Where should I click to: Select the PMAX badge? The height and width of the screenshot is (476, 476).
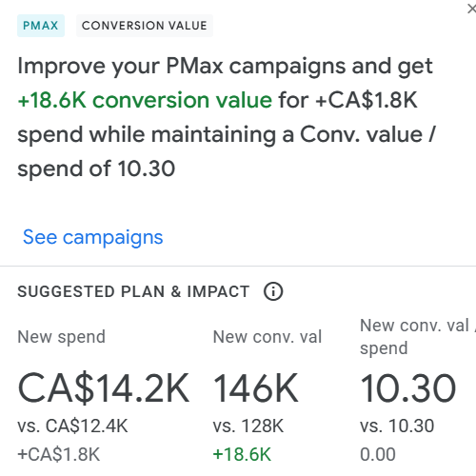(x=41, y=26)
